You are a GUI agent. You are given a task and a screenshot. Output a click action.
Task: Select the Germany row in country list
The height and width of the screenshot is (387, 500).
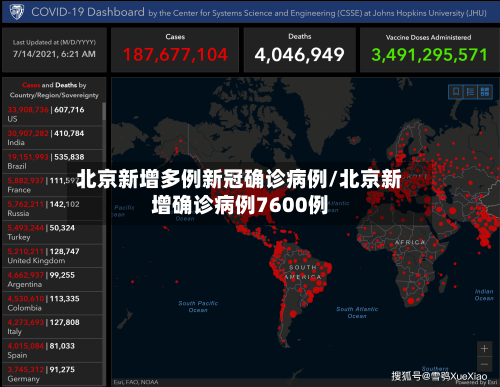[x=52, y=374]
